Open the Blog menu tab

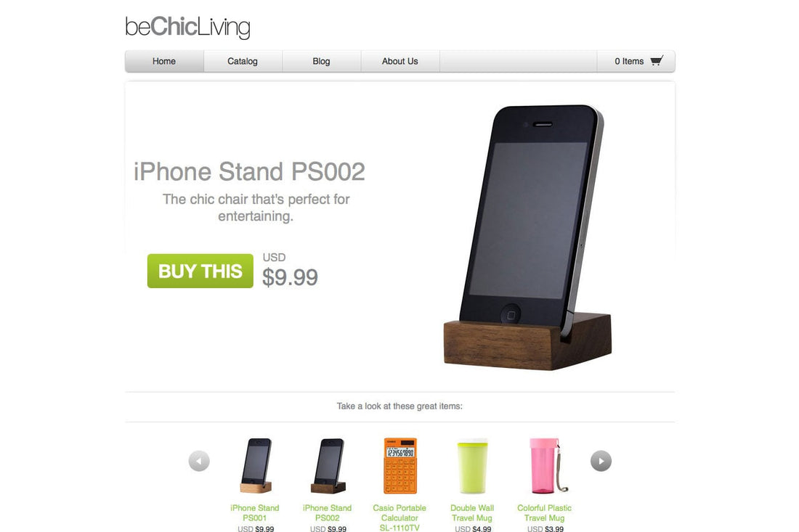(322, 61)
